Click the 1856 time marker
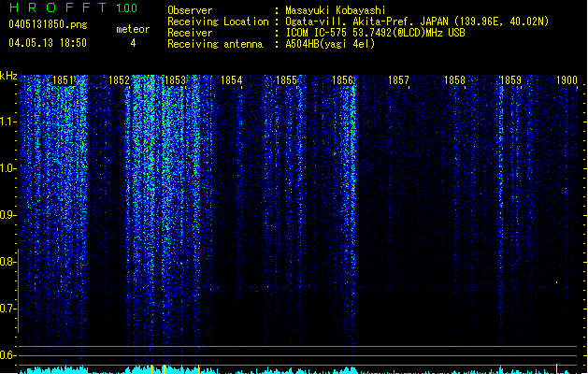Image resolution: width=588 pixels, height=374 pixels. [343, 80]
